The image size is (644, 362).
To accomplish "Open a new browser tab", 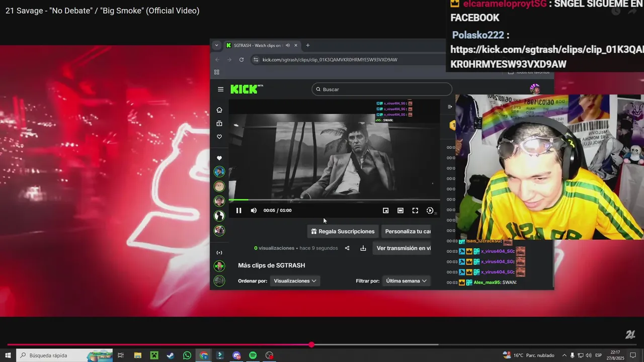I will coord(308,45).
